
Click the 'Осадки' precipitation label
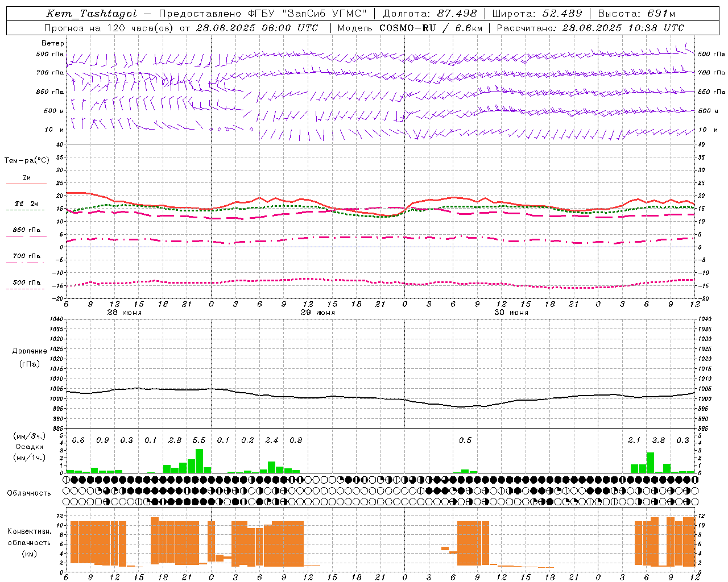(x=29, y=447)
